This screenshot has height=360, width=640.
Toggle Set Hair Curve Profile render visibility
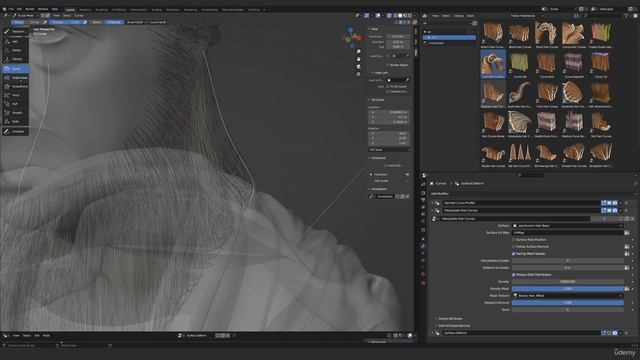click(x=615, y=203)
